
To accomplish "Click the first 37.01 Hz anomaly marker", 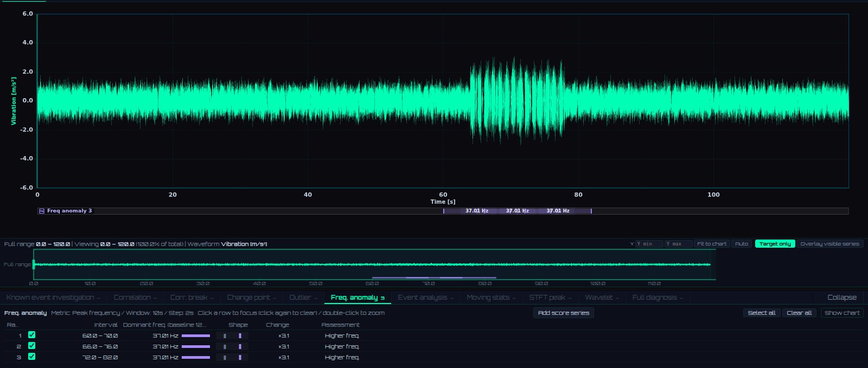I will pos(477,211).
